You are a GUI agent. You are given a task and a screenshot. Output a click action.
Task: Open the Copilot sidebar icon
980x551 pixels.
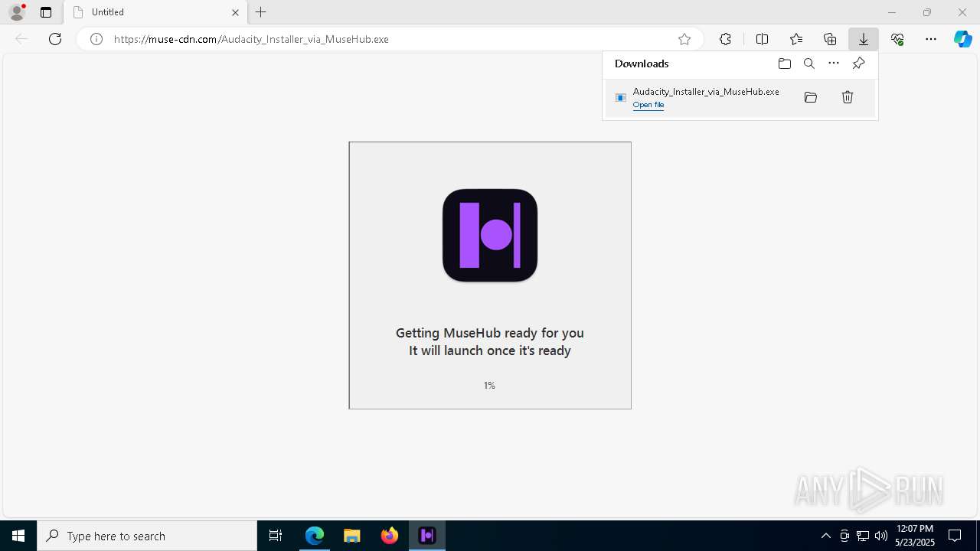point(963,39)
